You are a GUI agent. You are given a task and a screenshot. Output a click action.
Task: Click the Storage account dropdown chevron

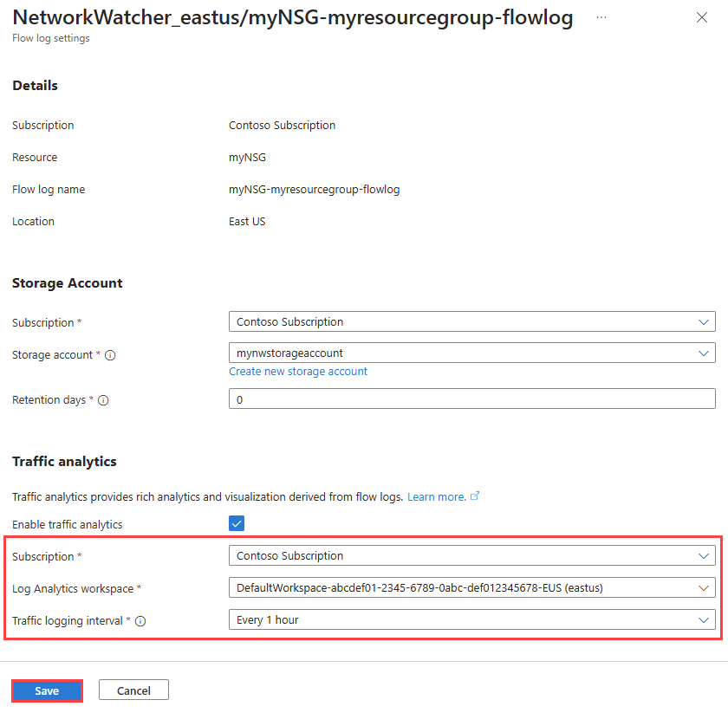[704, 353]
